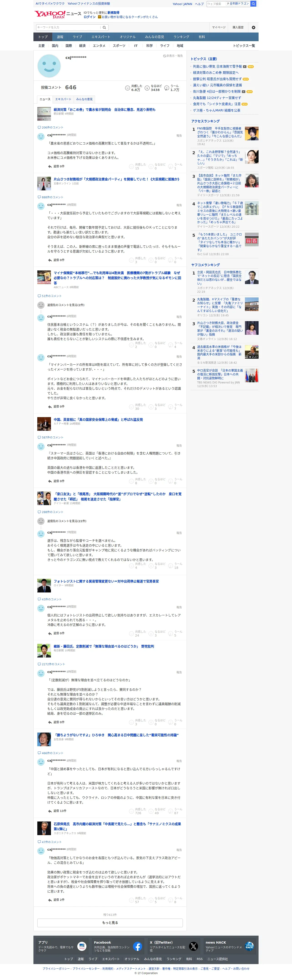The image size is (292, 980).
Task: Open the X (旧Twitter) icon in footer
Action: tap(194, 947)
